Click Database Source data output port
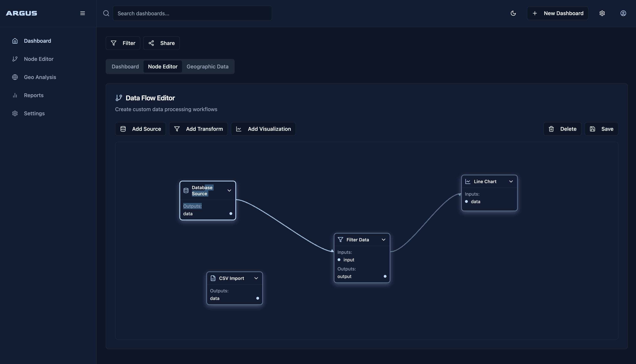Screen dimensions: 636x364 click(231, 214)
